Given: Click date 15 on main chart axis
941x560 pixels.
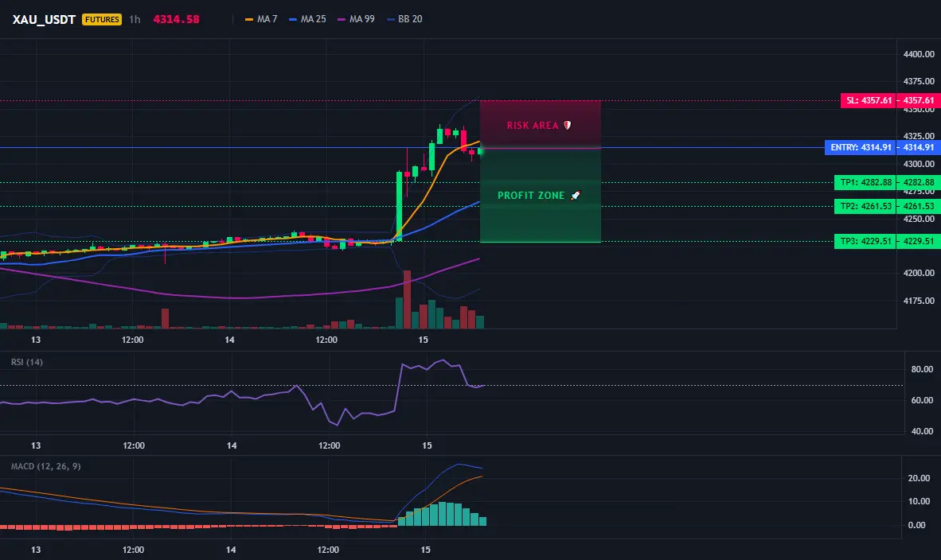Looking at the screenshot, I should pyautogui.click(x=423, y=340).
